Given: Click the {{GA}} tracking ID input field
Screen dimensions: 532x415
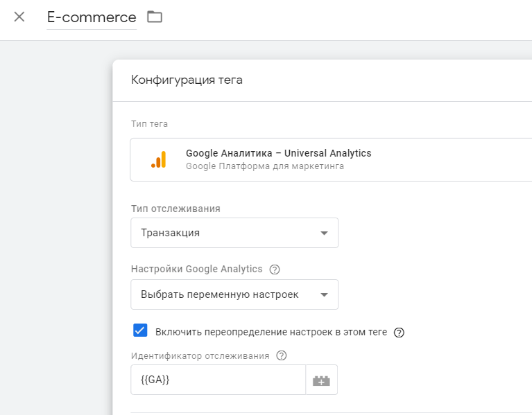Looking at the screenshot, I should (218, 380).
